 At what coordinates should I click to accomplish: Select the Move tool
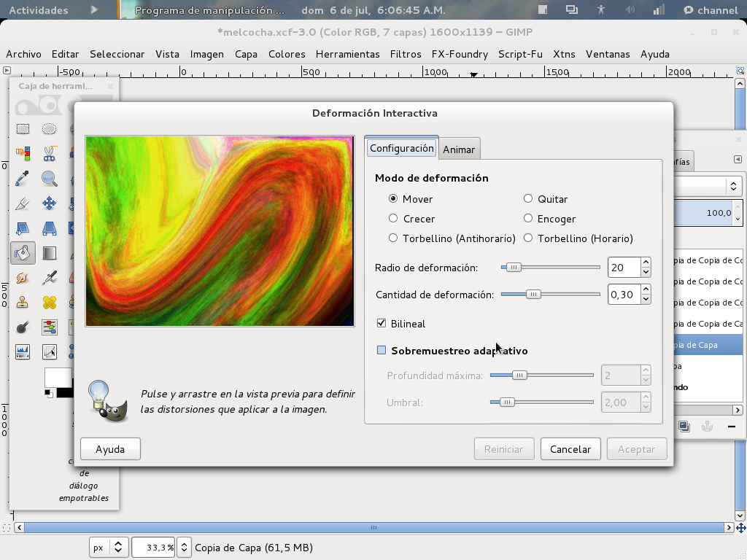click(48, 203)
